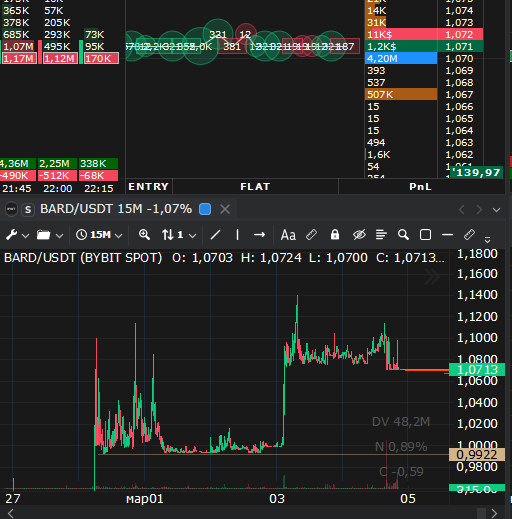This screenshot has height=519, width=512.
Task: Select the ruler measure tool
Action: coord(469,235)
